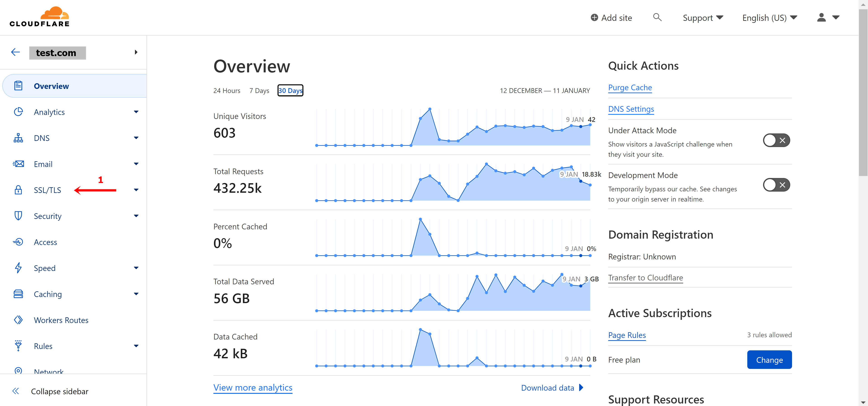The image size is (868, 406).
Task: Click the Caching icon in sidebar
Action: click(x=18, y=294)
